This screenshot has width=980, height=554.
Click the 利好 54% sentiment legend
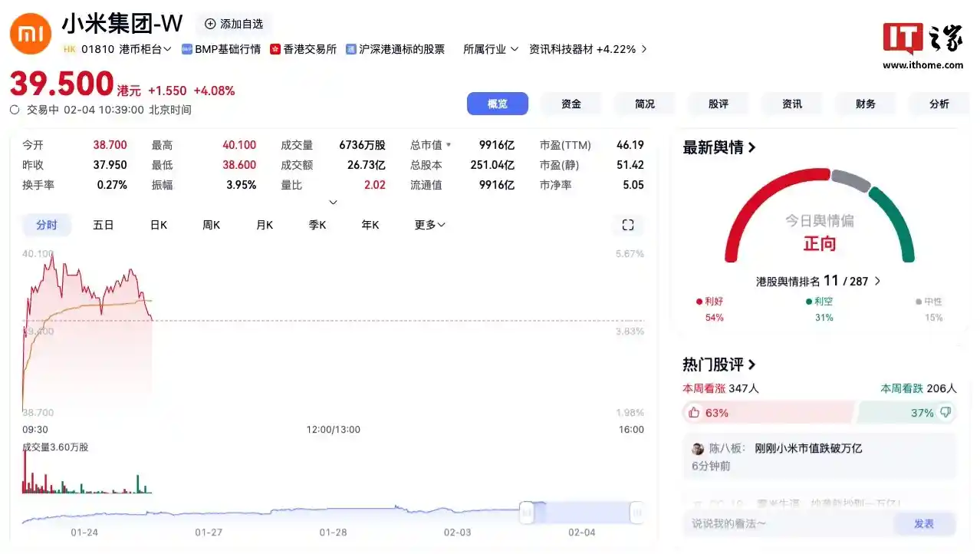[x=709, y=309]
